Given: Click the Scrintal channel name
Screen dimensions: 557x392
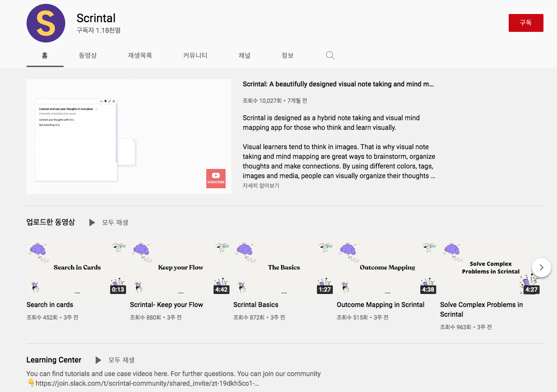Looking at the screenshot, I should click(x=96, y=18).
